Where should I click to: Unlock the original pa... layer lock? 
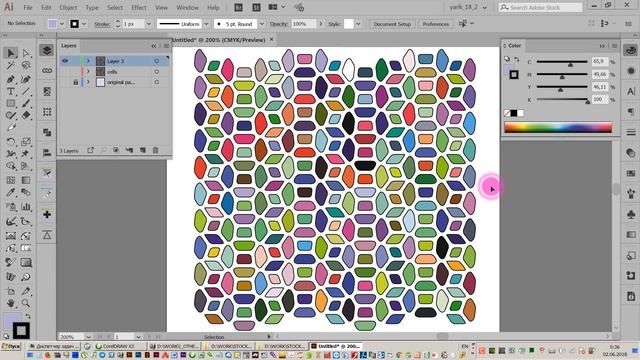point(76,82)
